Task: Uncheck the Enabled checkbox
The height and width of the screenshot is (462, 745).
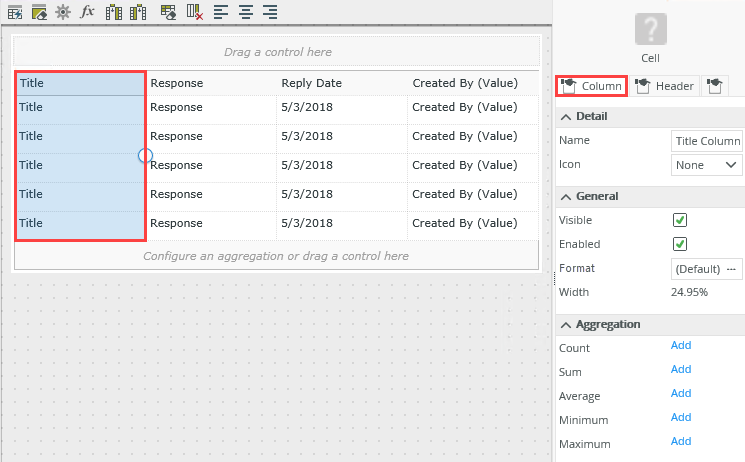Action: (680, 244)
